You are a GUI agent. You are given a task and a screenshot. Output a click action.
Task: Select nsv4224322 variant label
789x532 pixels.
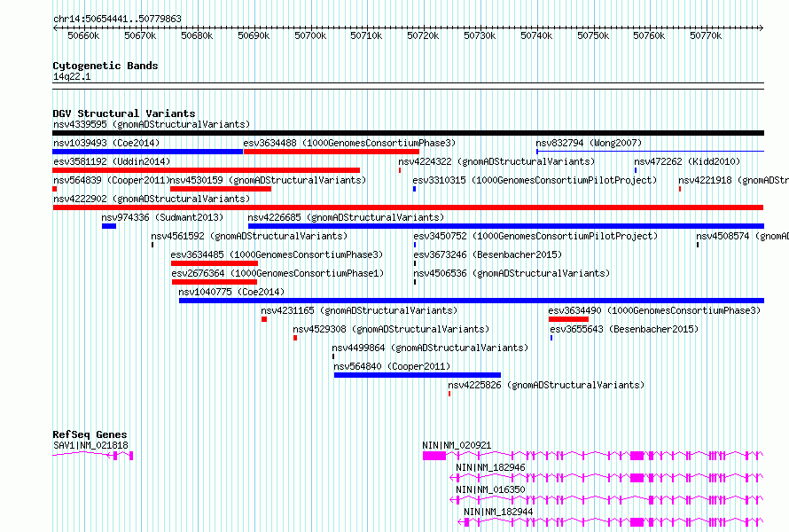point(496,161)
